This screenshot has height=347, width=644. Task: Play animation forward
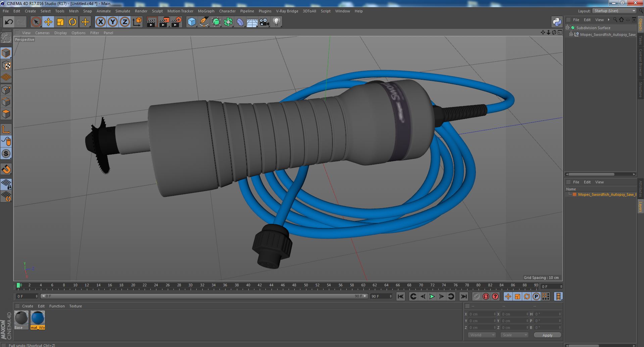432,296
